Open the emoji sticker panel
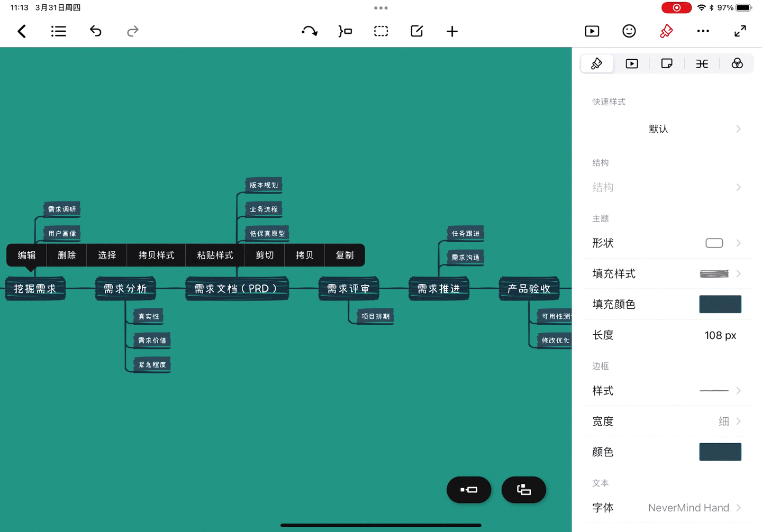 coord(629,31)
